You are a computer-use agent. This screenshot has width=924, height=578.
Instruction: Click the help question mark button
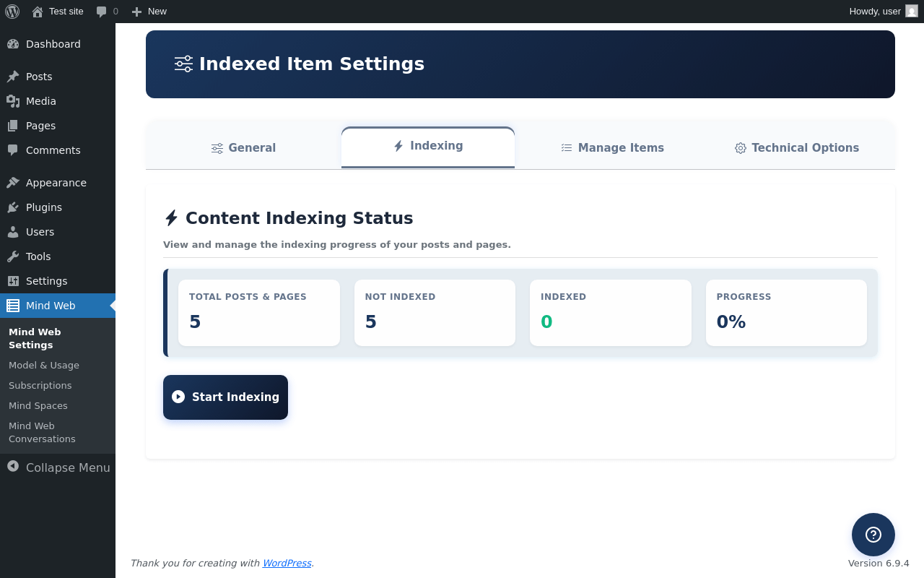873,535
